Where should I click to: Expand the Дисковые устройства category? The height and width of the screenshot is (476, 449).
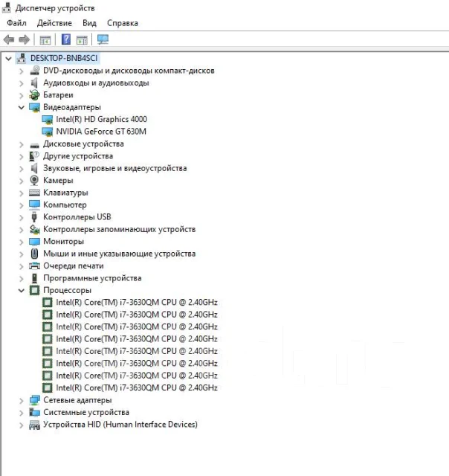click(x=22, y=144)
